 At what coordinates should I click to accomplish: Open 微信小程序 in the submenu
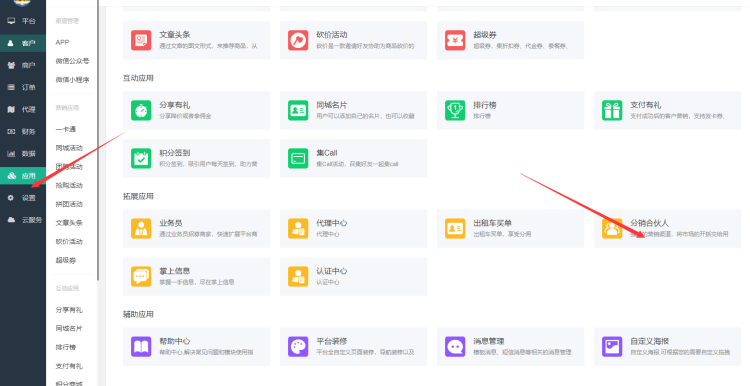[x=72, y=80]
